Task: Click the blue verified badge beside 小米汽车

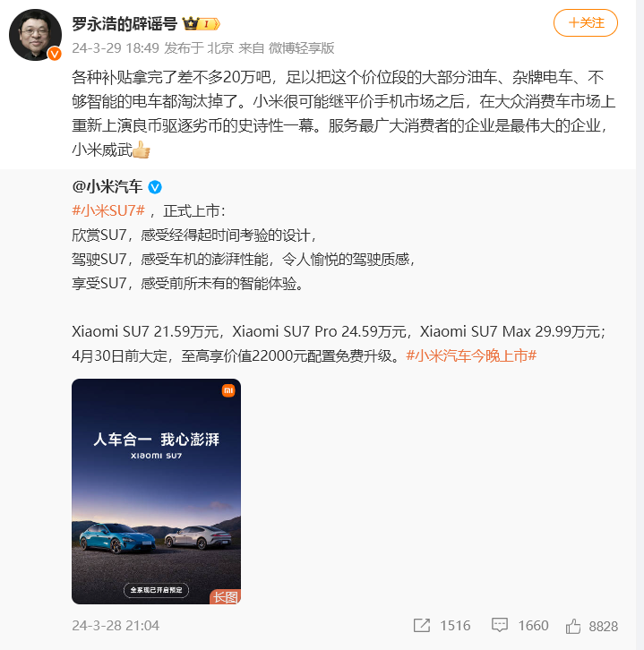Action: point(155,187)
